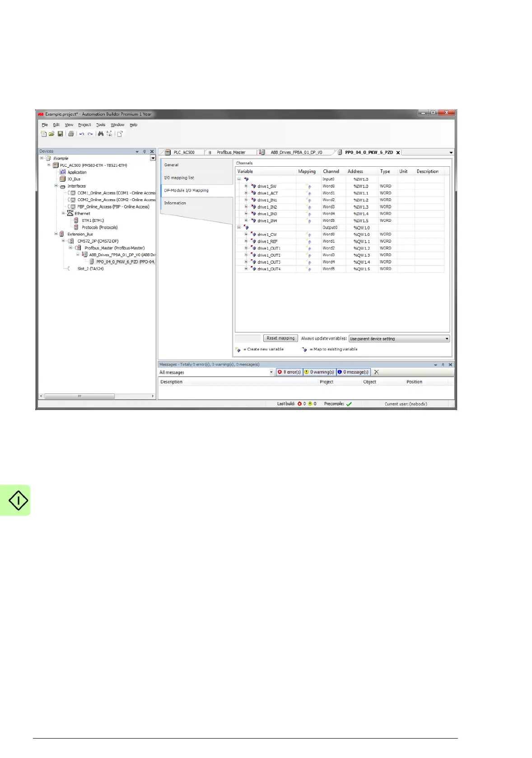Open the editor tab list dropdown arrow
The height and width of the screenshot is (758, 532).
click(451, 153)
